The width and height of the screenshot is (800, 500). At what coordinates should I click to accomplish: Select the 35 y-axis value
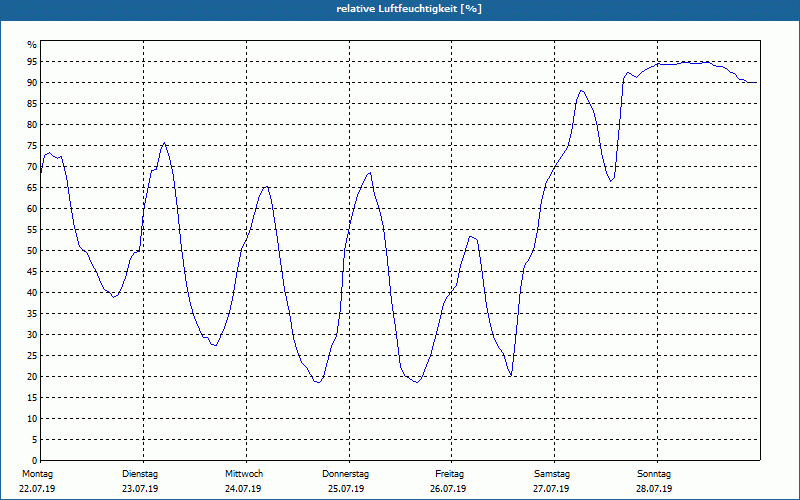pyautogui.click(x=32, y=314)
